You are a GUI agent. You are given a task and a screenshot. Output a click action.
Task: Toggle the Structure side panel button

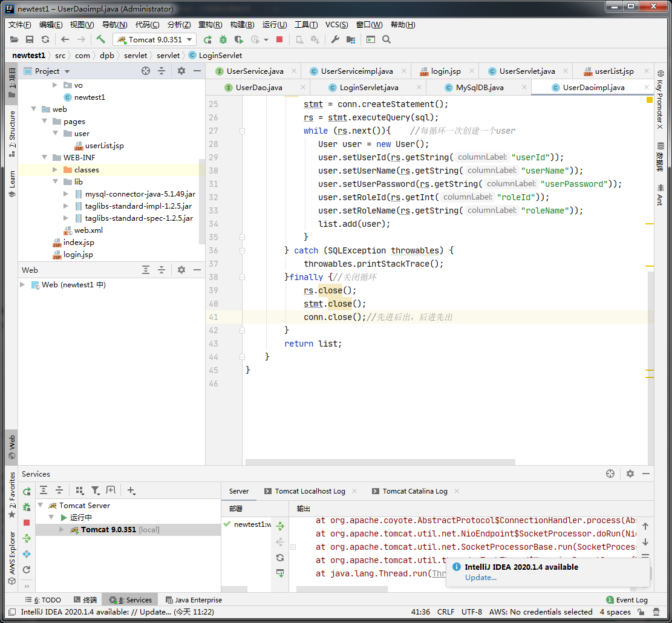point(11,133)
